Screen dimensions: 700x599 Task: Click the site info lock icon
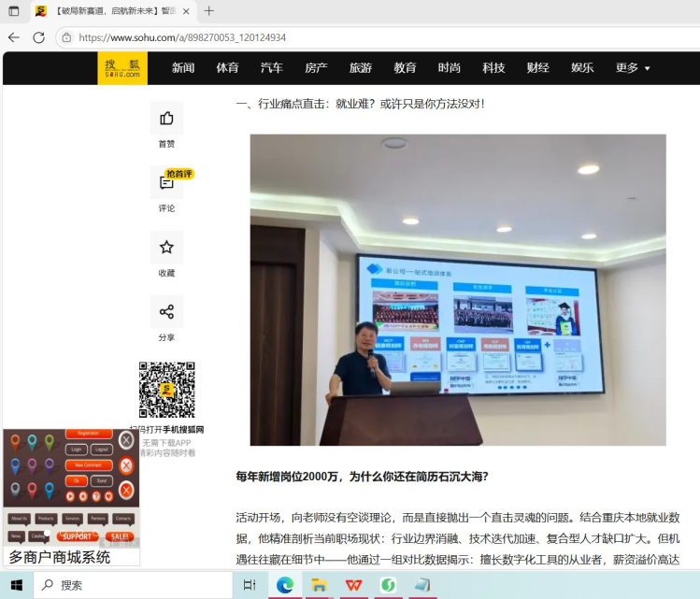tap(66, 37)
